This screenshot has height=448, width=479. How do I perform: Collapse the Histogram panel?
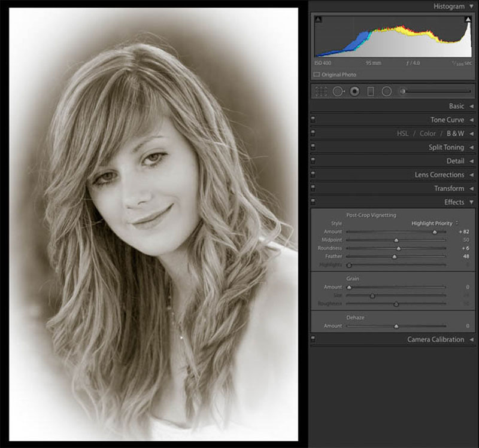[x=453, y=7]
